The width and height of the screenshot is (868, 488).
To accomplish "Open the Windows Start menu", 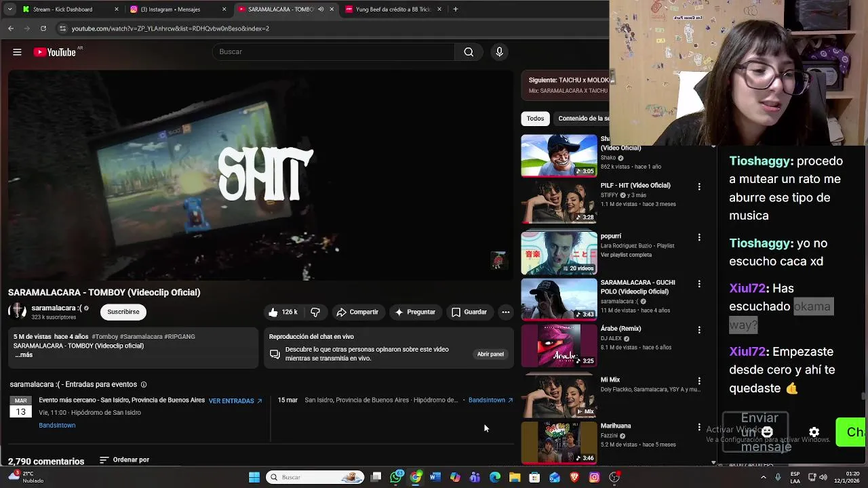I will (x=254, y=477).
